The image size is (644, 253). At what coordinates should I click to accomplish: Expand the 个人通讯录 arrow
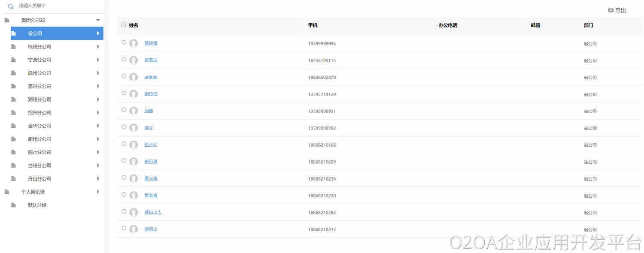[x=98, y=192]
